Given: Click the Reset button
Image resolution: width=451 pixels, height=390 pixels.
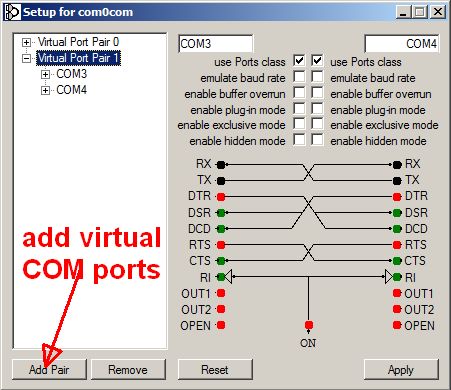Looking at the screenshot, I should click(215, 369).
